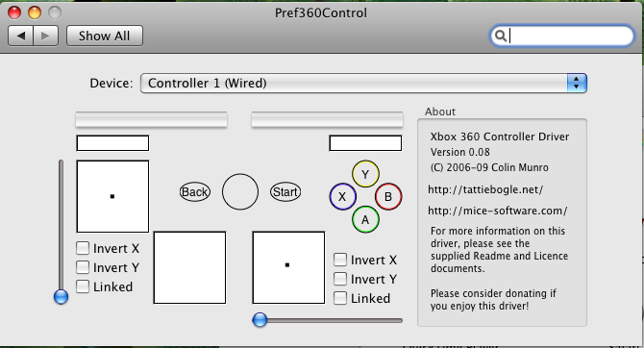Enable Invert Y for the left stick
The width and height of the screenshot is (644, 348).
[x=83, y=267]
